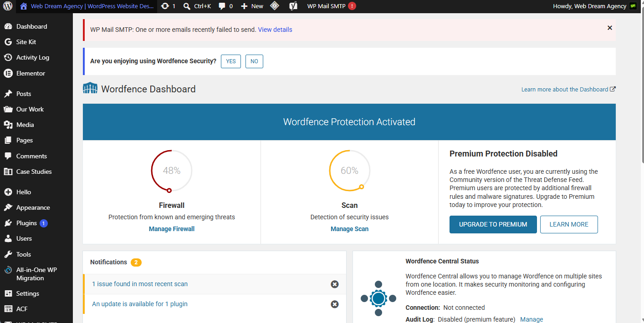The width and height of the screenshot is (644, 323).
Task: Open comments bubble in admin bar
Action: pyautogui.click(x=225, y=6)
